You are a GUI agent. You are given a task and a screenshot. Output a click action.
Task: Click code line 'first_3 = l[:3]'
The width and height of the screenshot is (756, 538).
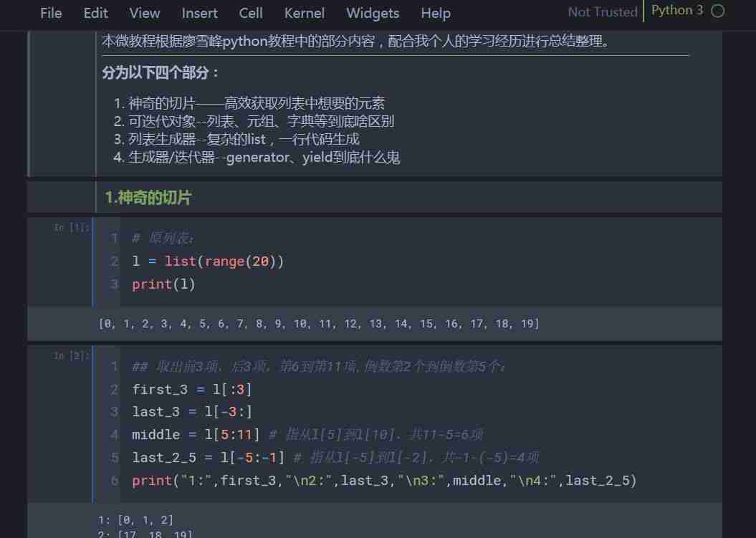click(192, 389)
